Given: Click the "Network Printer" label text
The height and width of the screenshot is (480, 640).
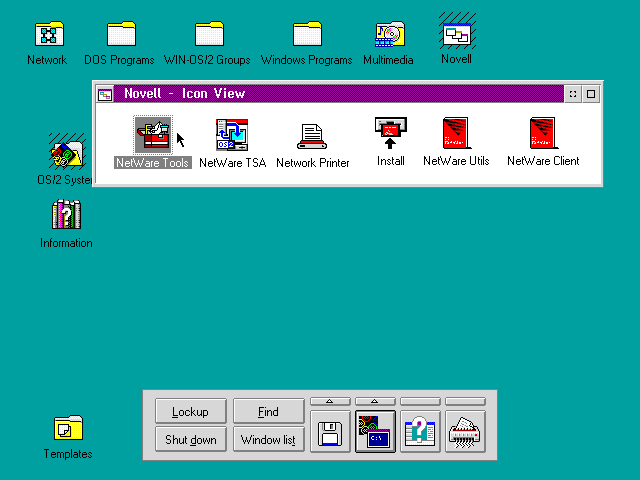Looking at the screenshot, I should [x=313, y=162].
